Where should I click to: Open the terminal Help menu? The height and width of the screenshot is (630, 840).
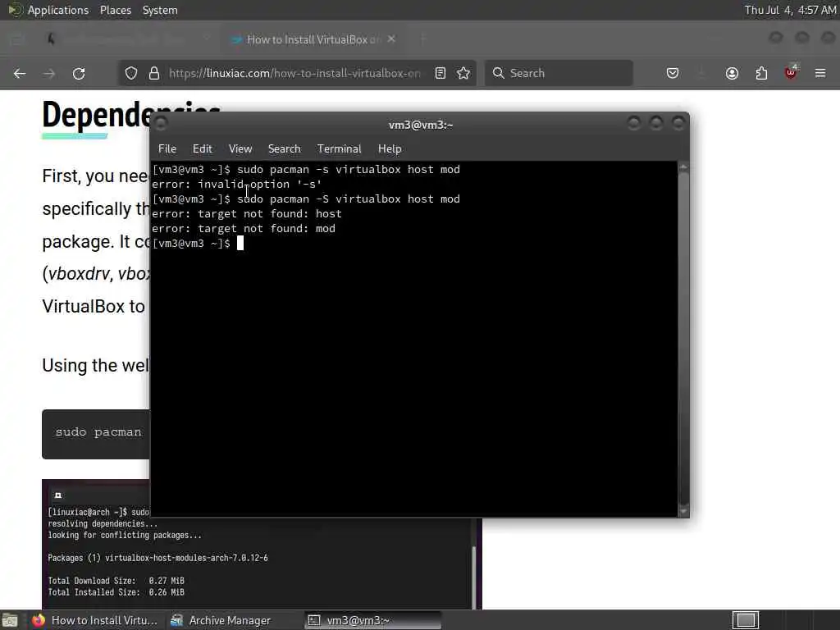390,149
